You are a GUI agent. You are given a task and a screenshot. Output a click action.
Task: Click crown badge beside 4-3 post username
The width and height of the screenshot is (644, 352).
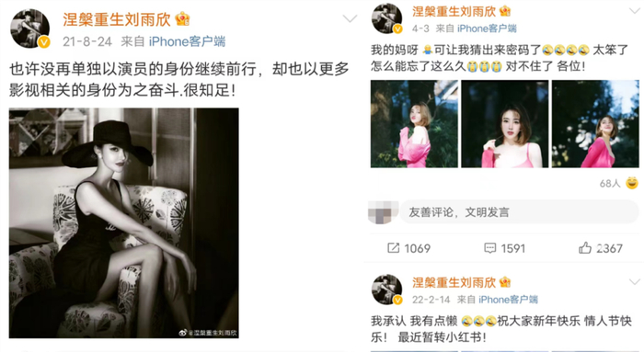click(x=505, y=11)
